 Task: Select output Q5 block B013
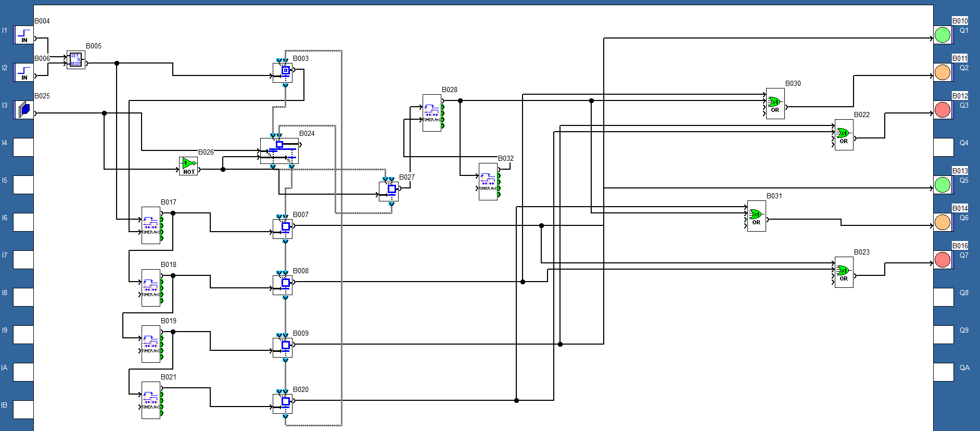pos(943,185)
